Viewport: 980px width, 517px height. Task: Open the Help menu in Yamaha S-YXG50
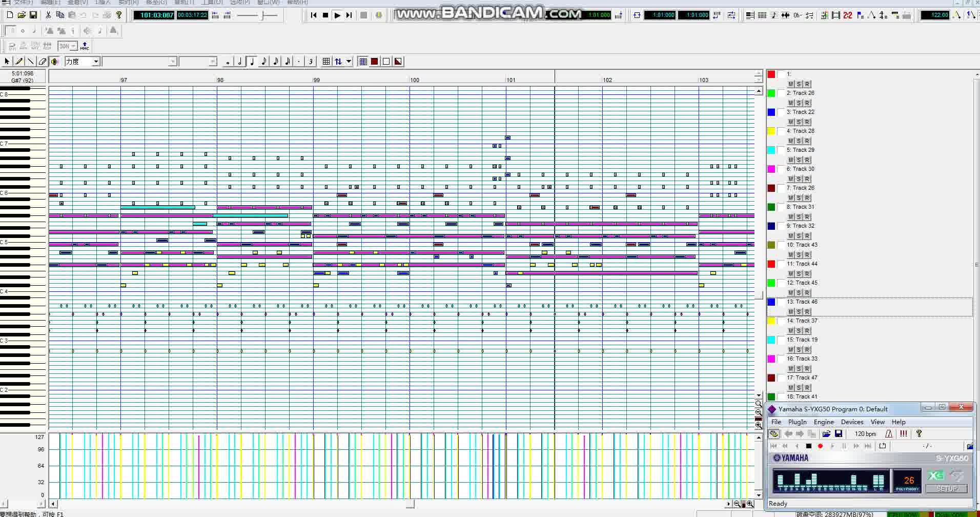tap(899, 422)
